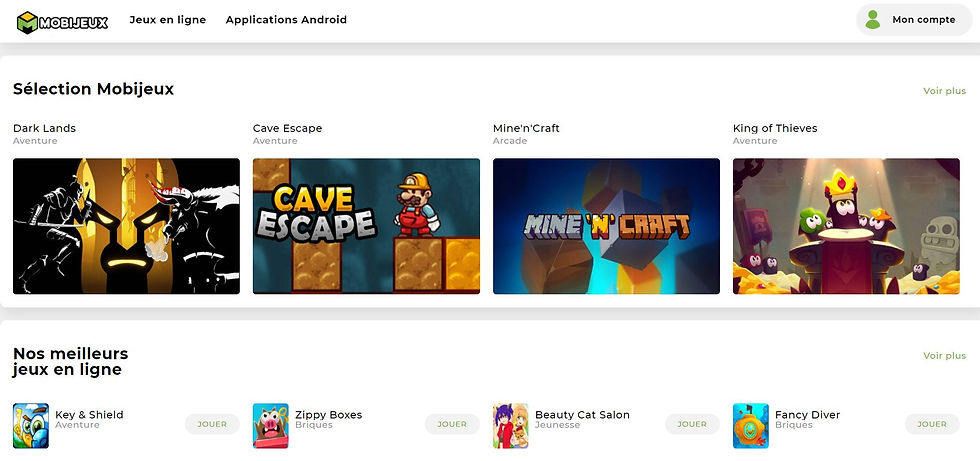The width and height of the screenshot is (980, 461).
Task: Click the King of Thieves title
Action: [775, 128]
